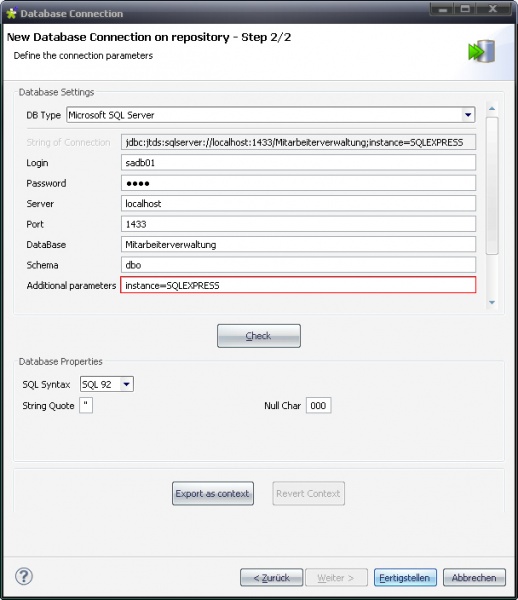Click the Check connection button
The width and height of the screenshot is (518, 600).
click(x=259, y=336)
